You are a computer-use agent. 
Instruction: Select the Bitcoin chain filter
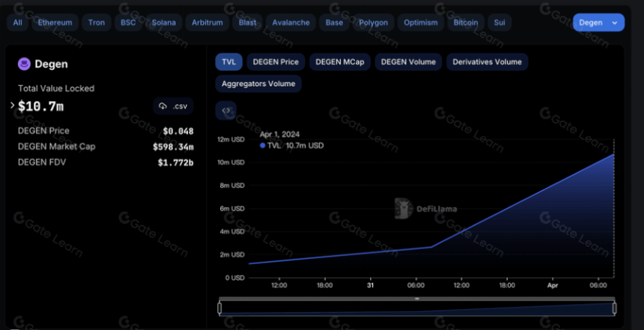coord(466,22)
